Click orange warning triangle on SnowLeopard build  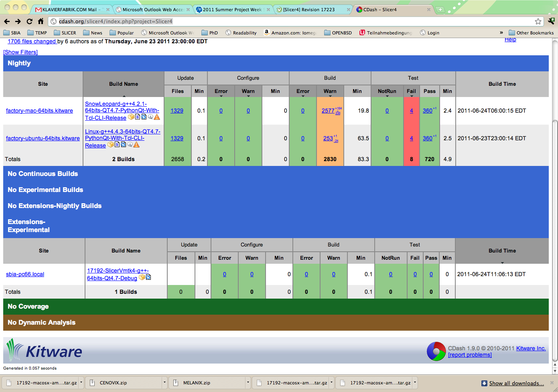click(x=157, y=117)
